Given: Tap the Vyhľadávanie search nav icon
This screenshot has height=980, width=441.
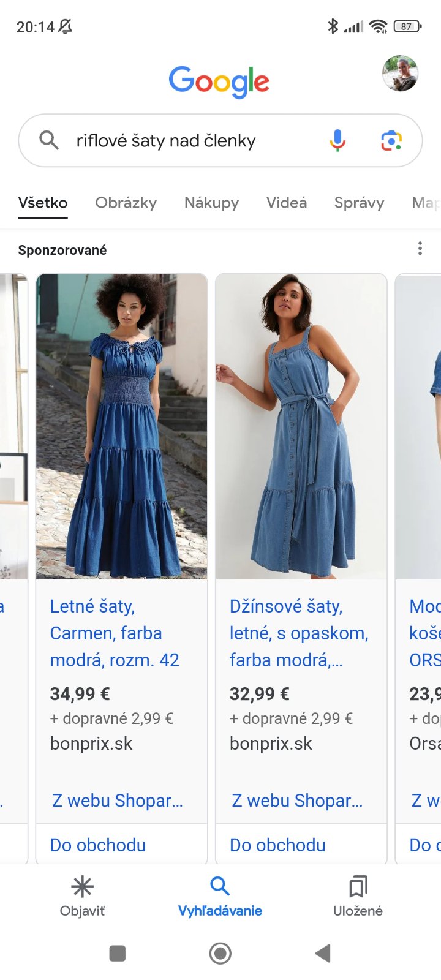Looking at the screenshot, I should pyautogui.click(x=220, y=886).
